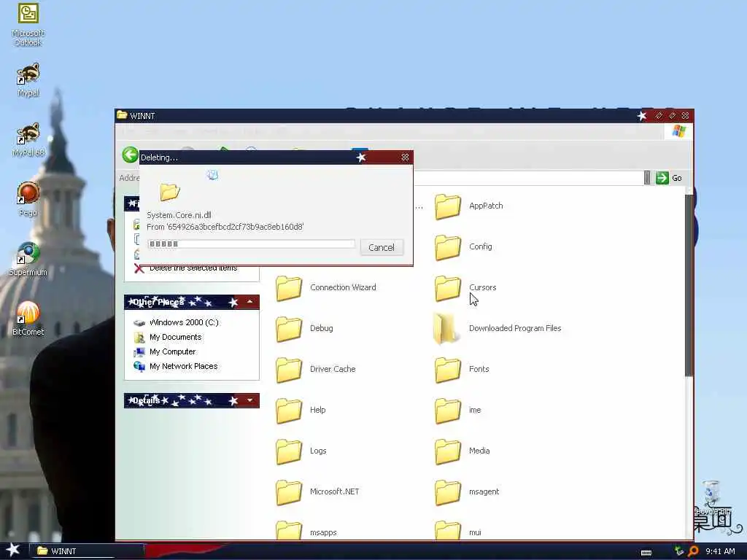Select the Config folder
Viewport: 747px width, 560px height.
click(463, 247)
